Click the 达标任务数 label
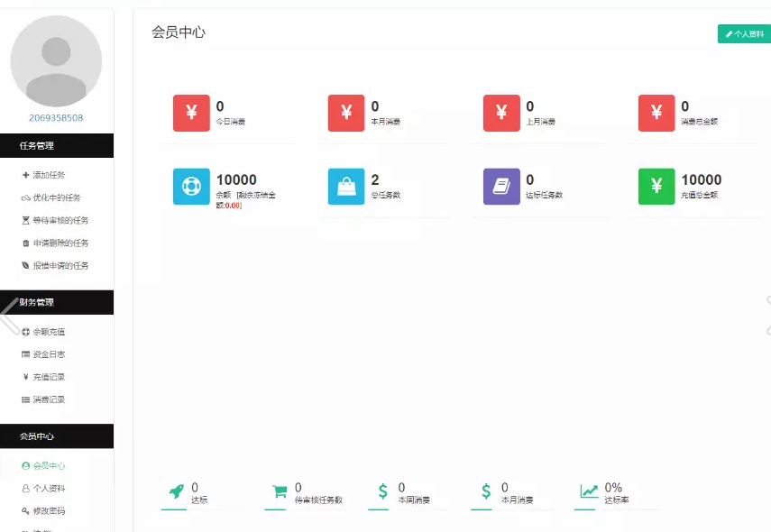Image resolution: width=771 pixels, height=532 pixels. point(545,195)
